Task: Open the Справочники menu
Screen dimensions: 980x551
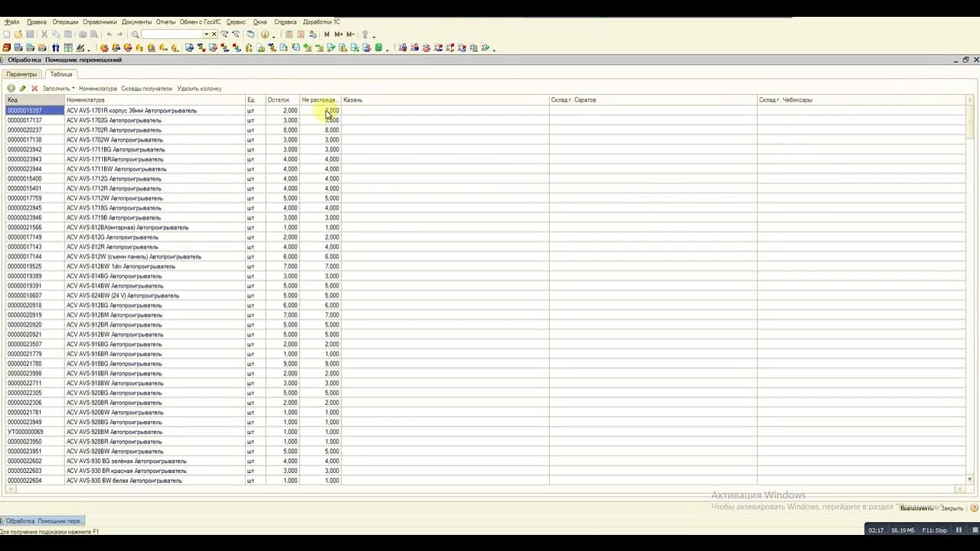Action: [x=100, y=22]
